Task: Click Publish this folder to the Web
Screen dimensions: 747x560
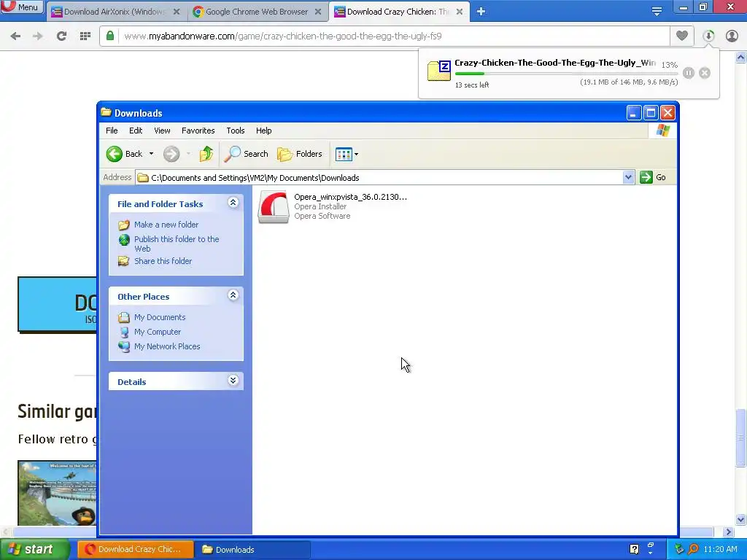Action: [x=177, y=244]
